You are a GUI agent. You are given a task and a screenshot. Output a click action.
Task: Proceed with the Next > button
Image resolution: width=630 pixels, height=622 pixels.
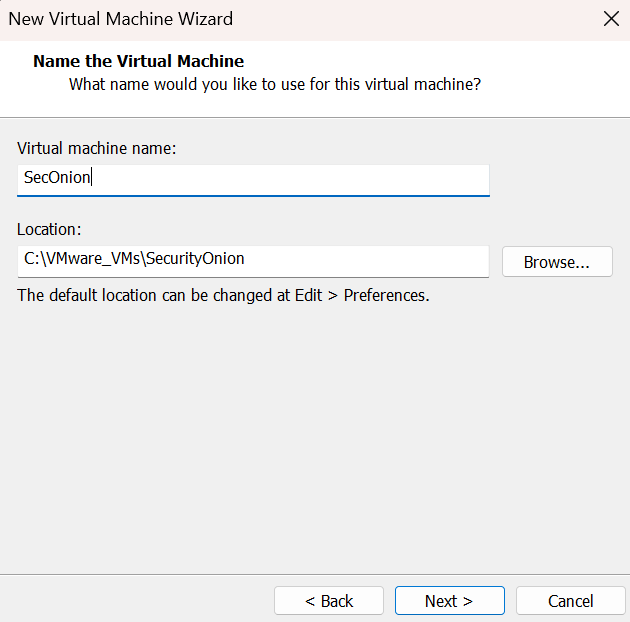pyautogui.click(x=449, y=601)
